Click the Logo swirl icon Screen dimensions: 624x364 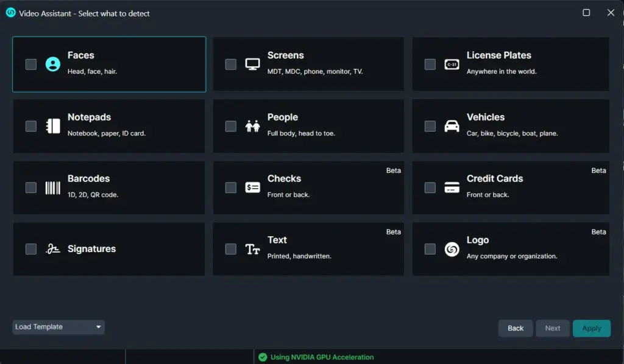(x=452, y=249)
